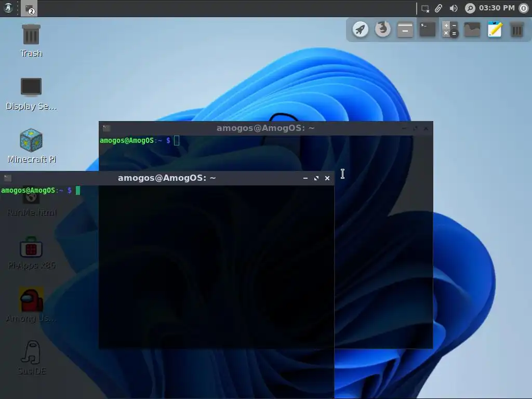Open the archive manager dock icon

point(405,30)
